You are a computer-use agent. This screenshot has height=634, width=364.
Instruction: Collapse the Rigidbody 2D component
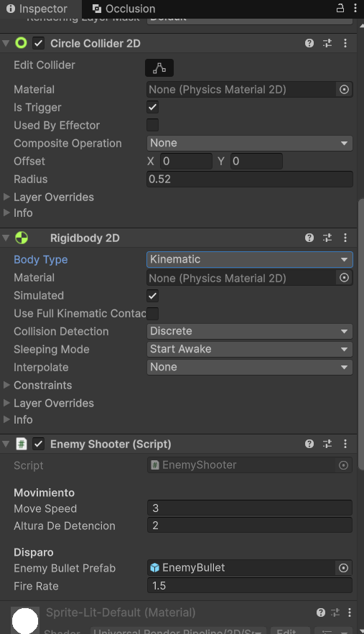pyautogui.click(x=6, y=238)
